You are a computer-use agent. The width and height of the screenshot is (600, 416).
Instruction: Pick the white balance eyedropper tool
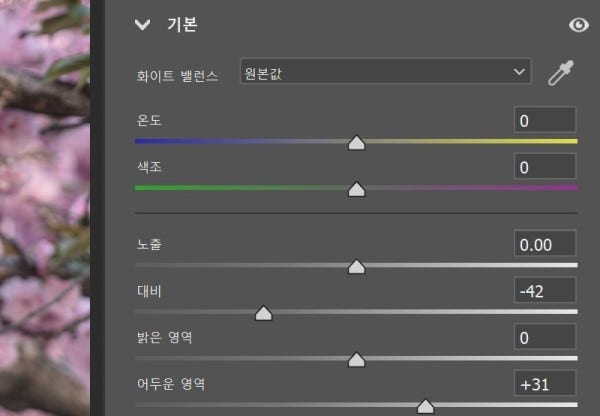[x=560, y=74]
